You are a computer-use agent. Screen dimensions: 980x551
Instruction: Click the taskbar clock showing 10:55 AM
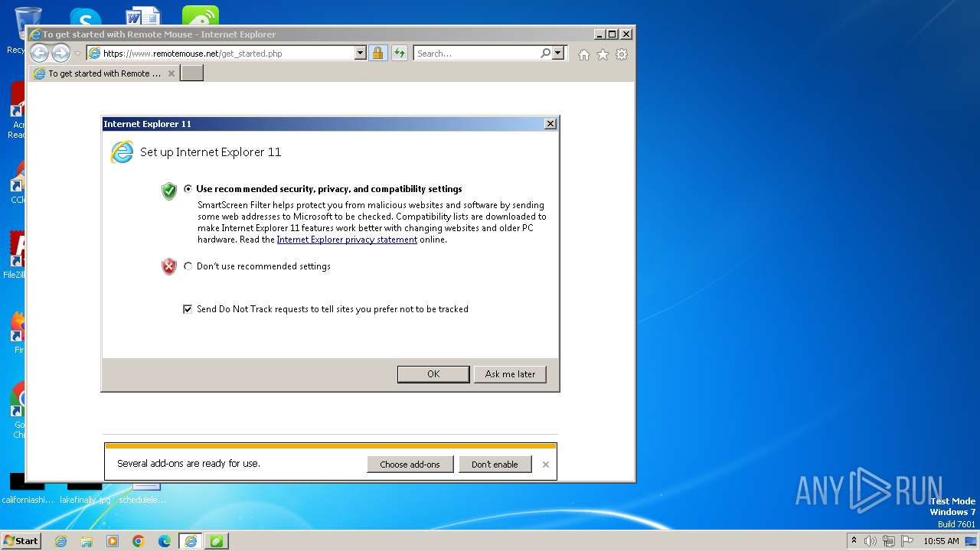tap(941, 541)
